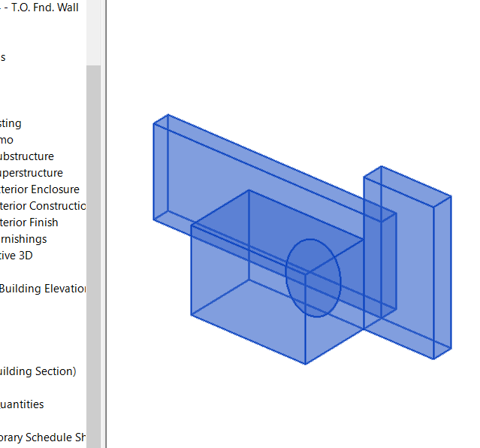
Task: Open the 'Building Elevation' browser entry
Action: [43, 289]
